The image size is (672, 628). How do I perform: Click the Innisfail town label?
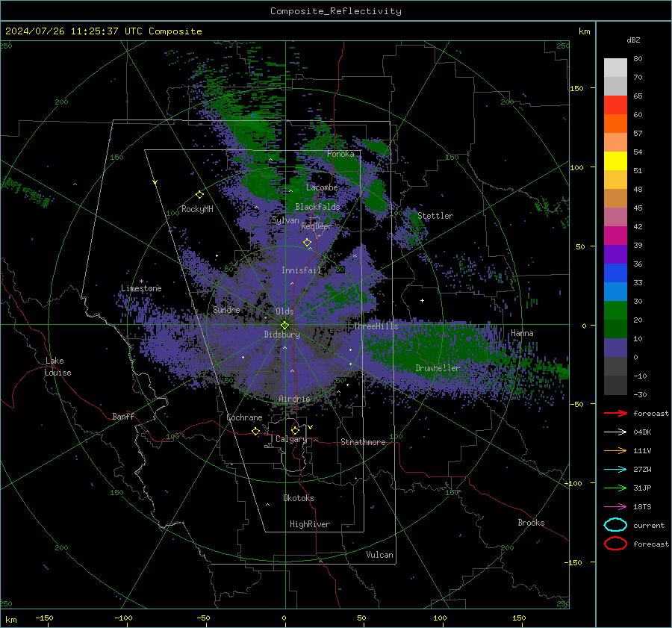point(301,270)
